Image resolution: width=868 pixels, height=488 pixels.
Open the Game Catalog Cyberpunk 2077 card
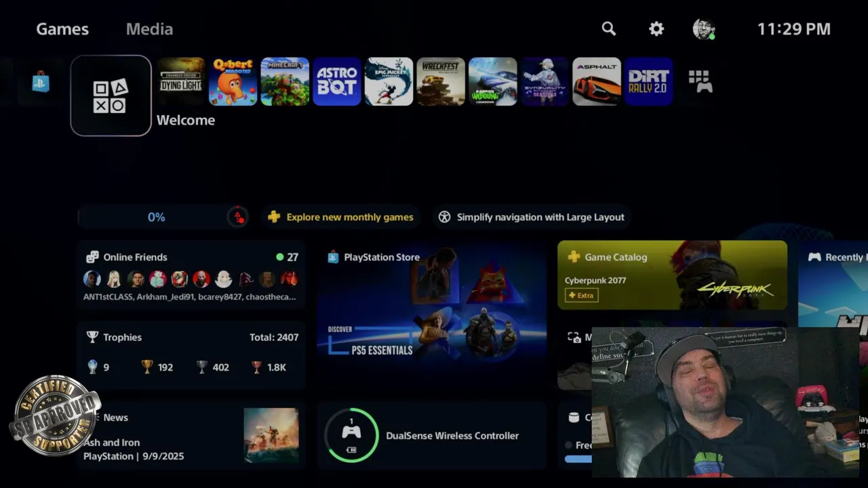pos(672,274)
